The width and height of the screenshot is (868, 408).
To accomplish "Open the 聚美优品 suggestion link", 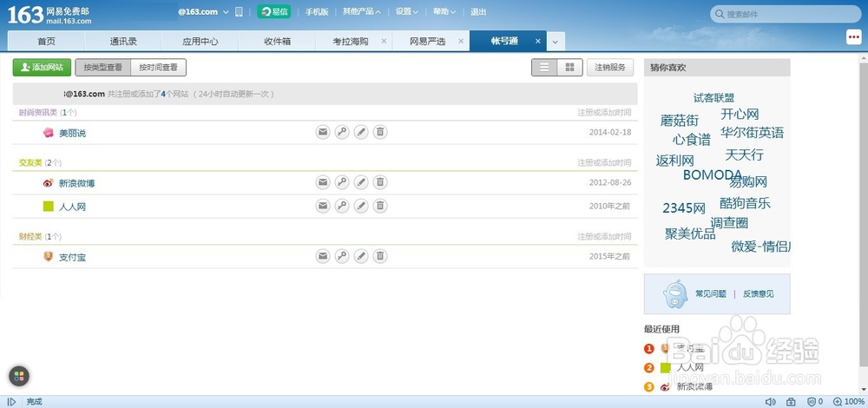I will [x=690, y=234].
